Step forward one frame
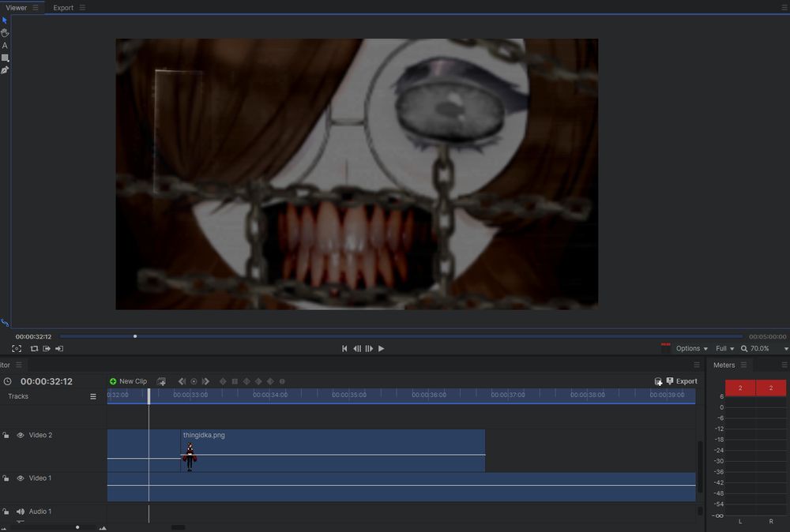This screenshot has width=790, height=532. pos(369,348)
